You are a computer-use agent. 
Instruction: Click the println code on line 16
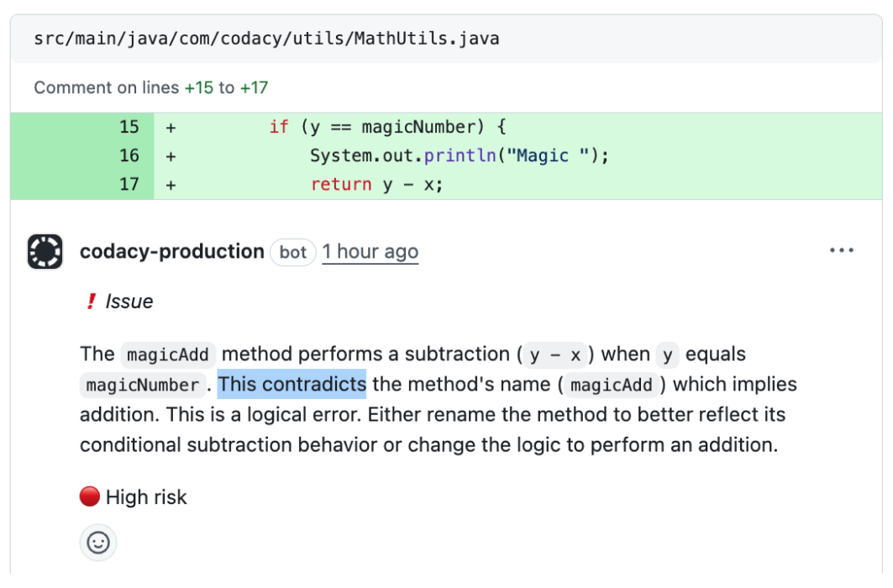click(459, 155)
